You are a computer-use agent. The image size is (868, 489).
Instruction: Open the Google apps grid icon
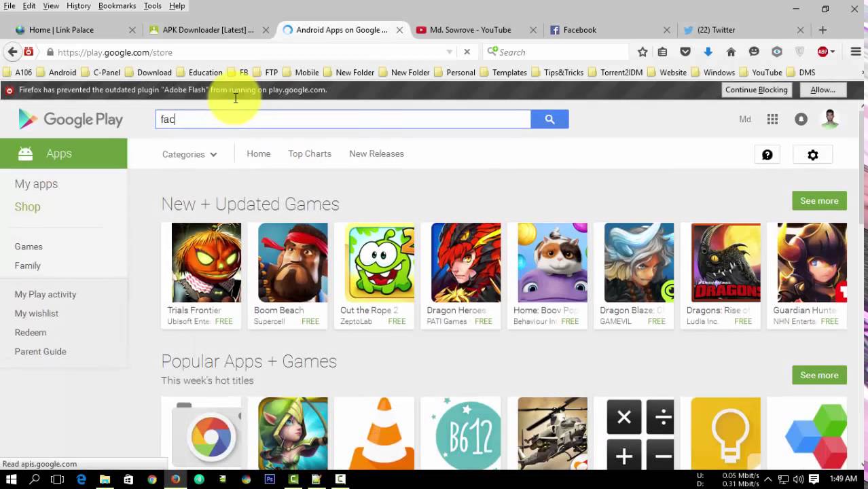pos(772,119)
